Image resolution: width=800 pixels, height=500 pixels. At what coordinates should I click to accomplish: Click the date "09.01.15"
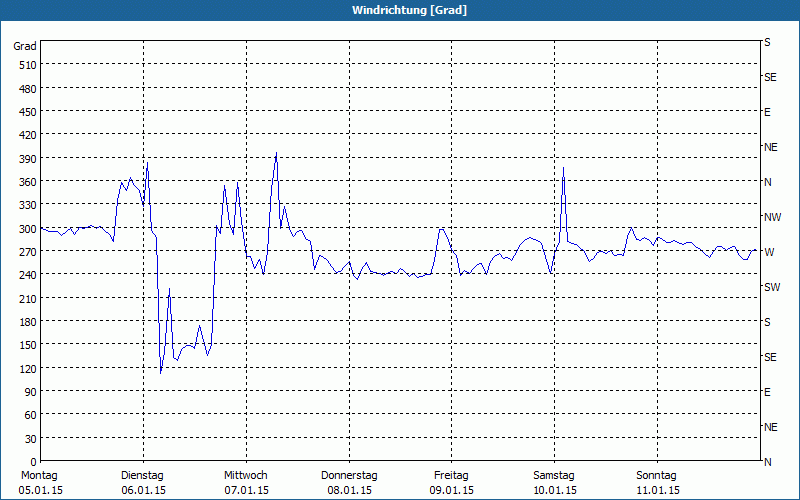coord(452,491)
